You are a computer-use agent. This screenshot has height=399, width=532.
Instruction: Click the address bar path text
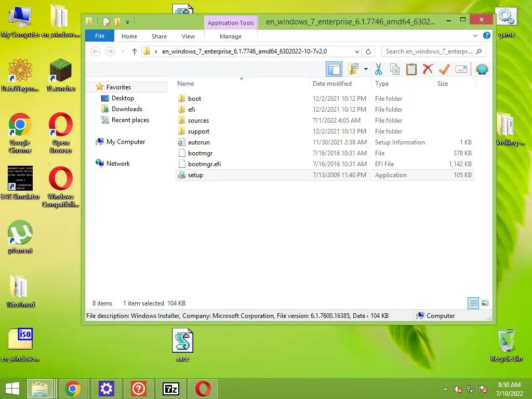(244, 51)
